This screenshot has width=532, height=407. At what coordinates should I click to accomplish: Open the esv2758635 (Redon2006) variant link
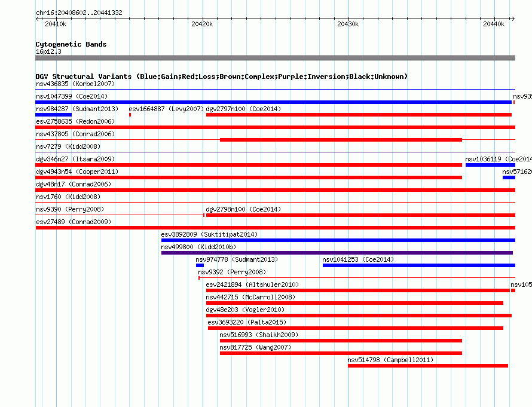pos(75,121)
